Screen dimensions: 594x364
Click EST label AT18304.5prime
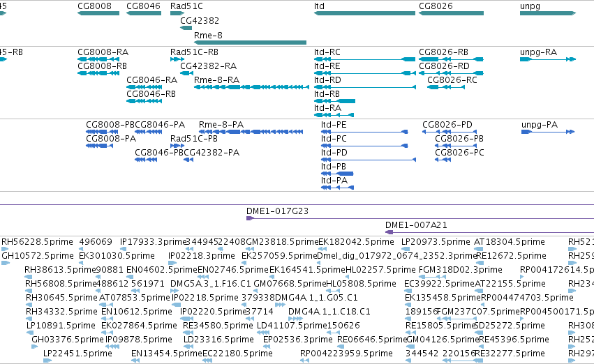pyautogui.click(x=510, y=242)
